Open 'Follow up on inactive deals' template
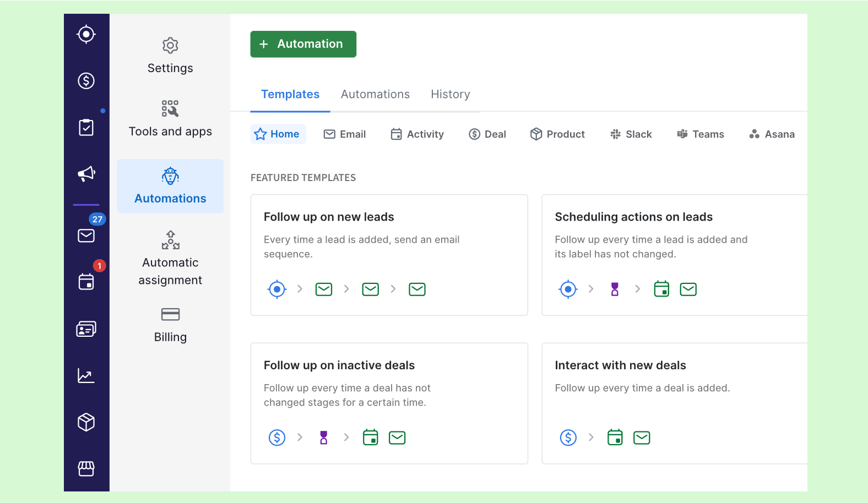 (x=389, y=403)
